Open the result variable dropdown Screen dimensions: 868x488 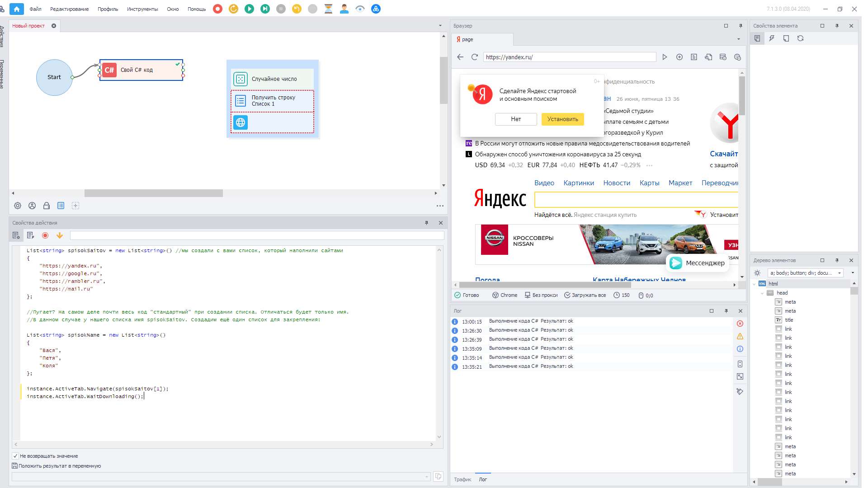426,477
